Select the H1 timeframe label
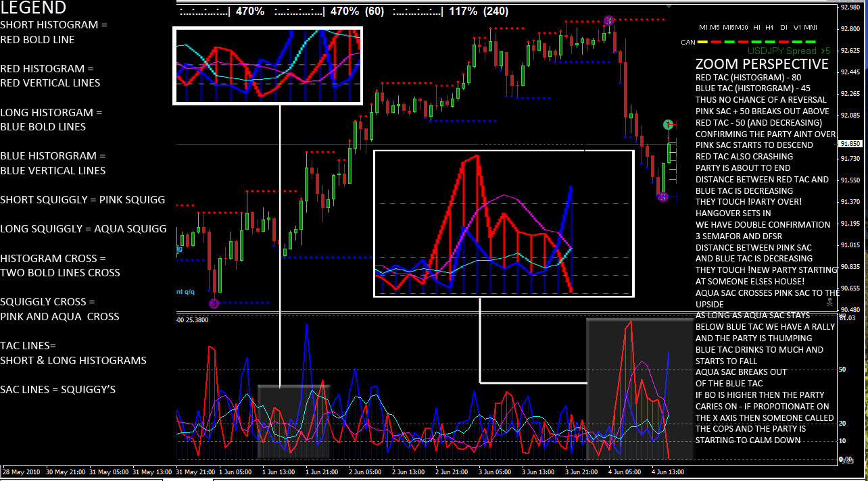Image resolution: width=868 pixels, height=481 pixels. (757, 28)
